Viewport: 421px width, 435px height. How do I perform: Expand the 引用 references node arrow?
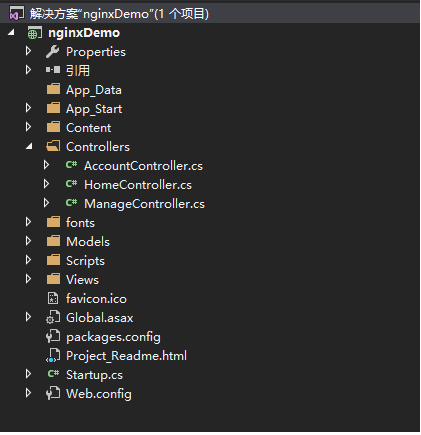pyautogui.click(x=29, y=70)
